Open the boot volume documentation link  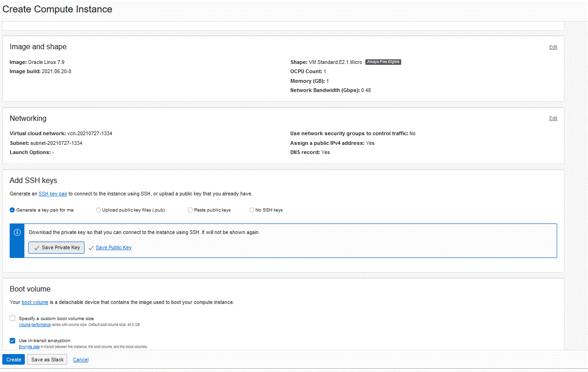click(x=35, y=303)
